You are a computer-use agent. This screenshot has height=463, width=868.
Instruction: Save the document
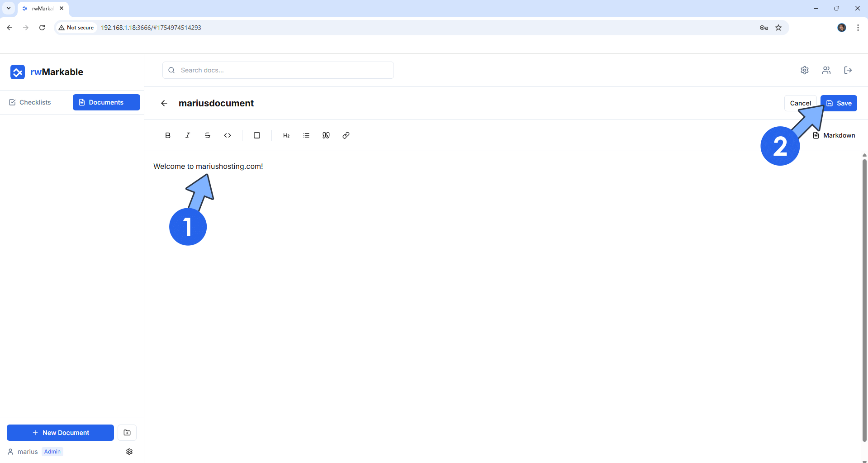click(x=839, y=103)
